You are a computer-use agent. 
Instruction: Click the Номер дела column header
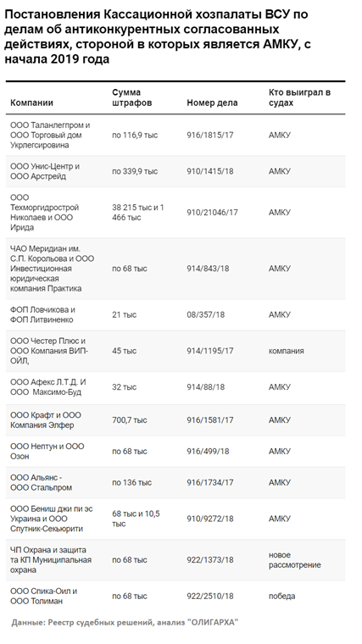click(x=212, y=103)
